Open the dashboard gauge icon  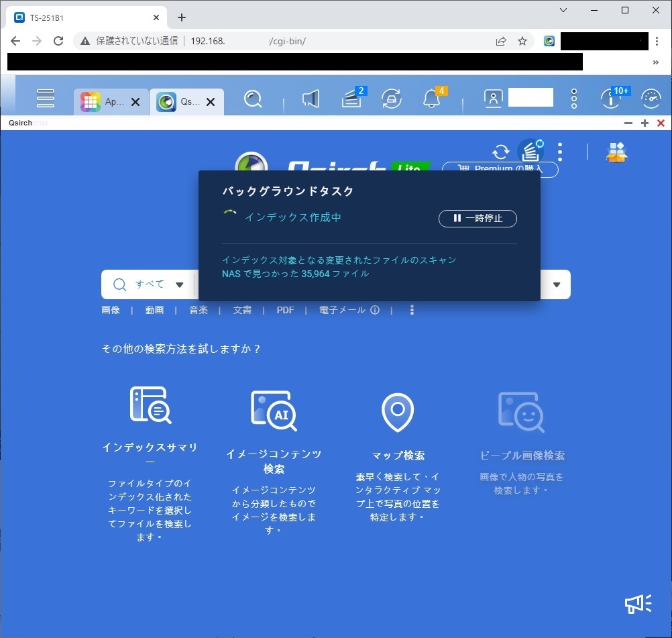click(x=651, y=99)
